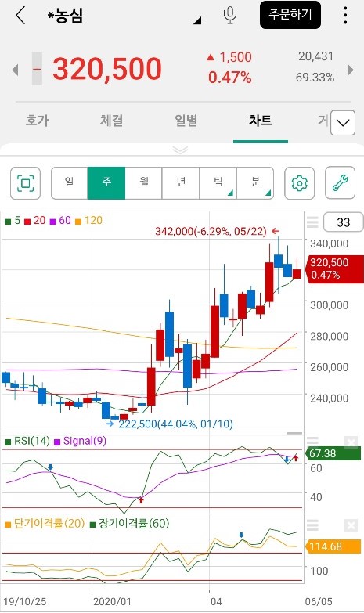This screenshot has height=613, width=364.
Task: Tap the 06/05 end date label
Action: [x=319, y=601]
